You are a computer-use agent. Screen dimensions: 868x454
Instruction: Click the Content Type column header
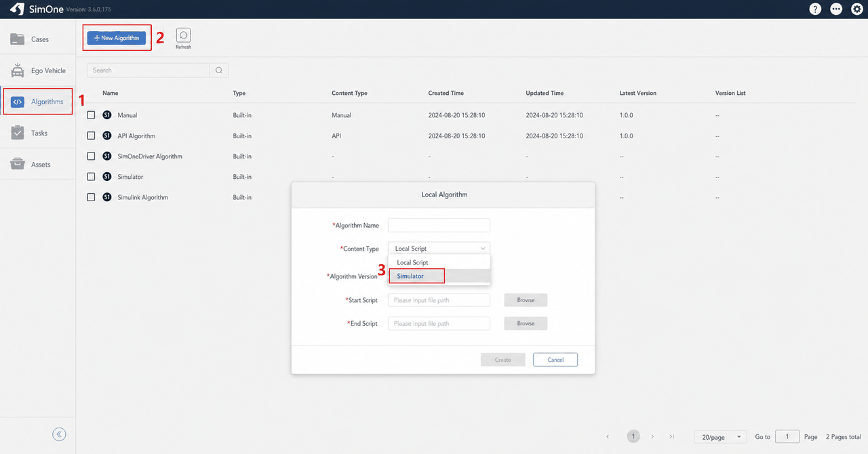(349, 93)
